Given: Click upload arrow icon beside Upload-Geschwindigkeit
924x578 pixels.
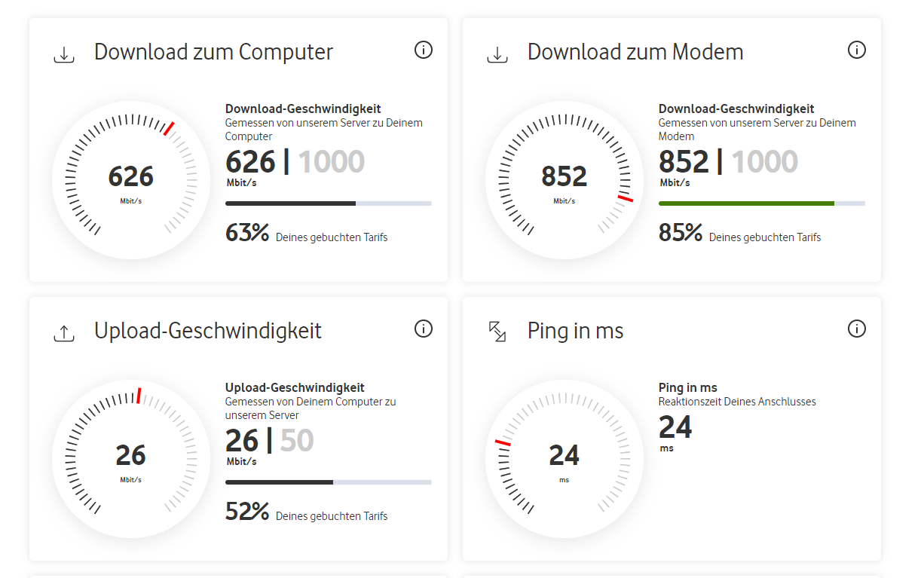Looking at the screenshot, I should point(64,333).
